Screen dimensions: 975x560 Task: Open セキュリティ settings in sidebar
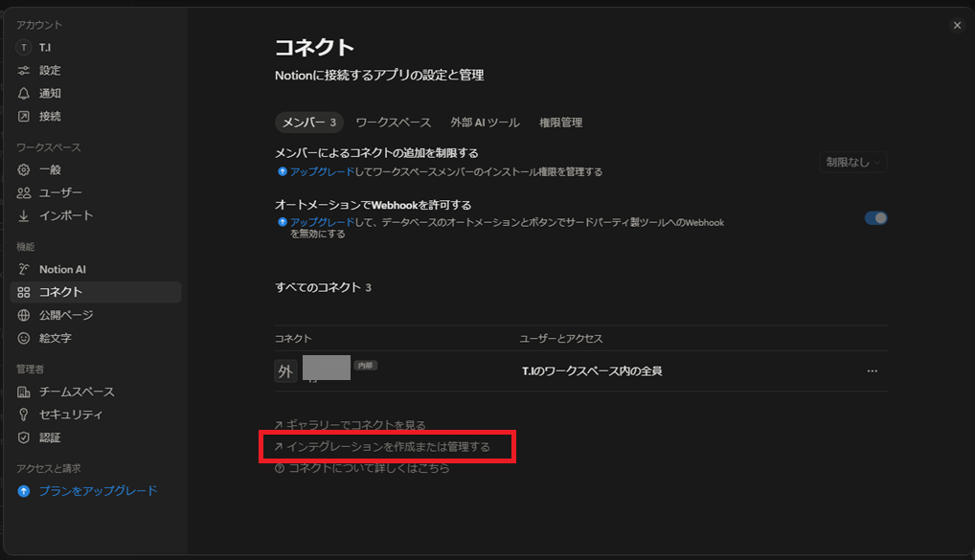(x=71, y=415)
